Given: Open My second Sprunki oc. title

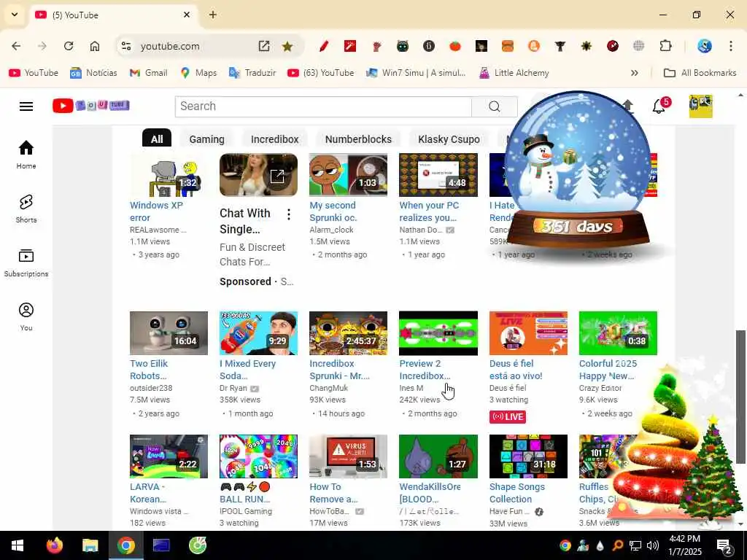Looking at the screenshot, I should coord(333,211).
